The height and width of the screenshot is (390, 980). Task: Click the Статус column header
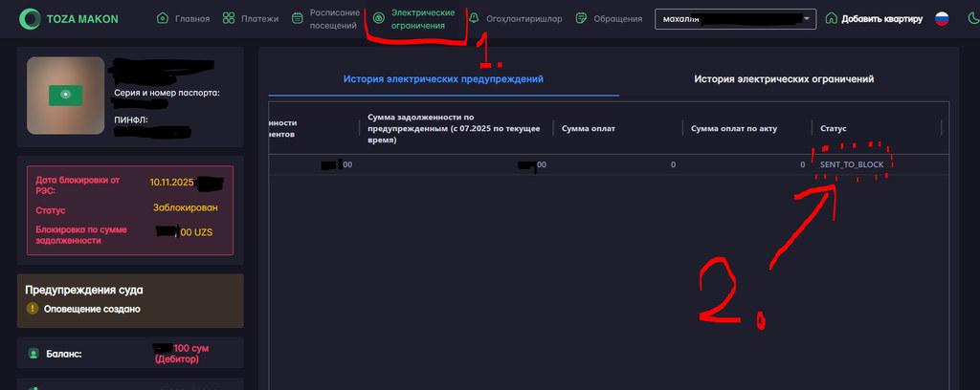coord(834,128)
